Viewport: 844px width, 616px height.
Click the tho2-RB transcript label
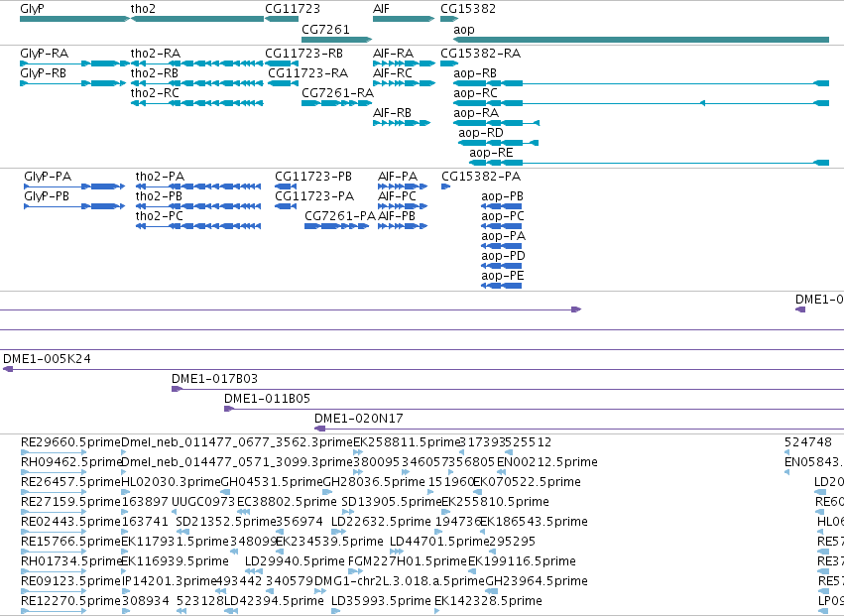[155, 73]
